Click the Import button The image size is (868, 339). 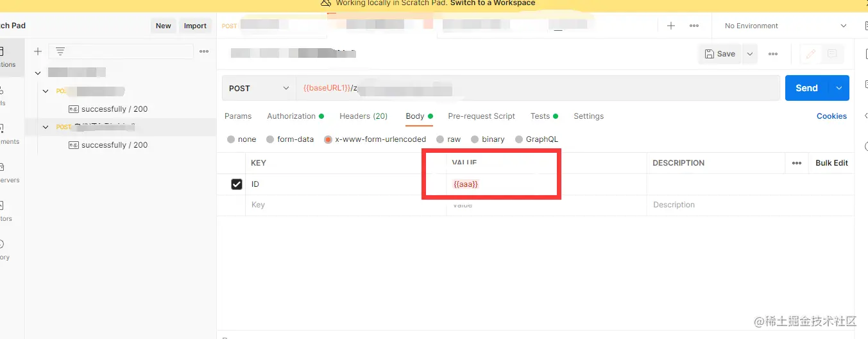195,26
